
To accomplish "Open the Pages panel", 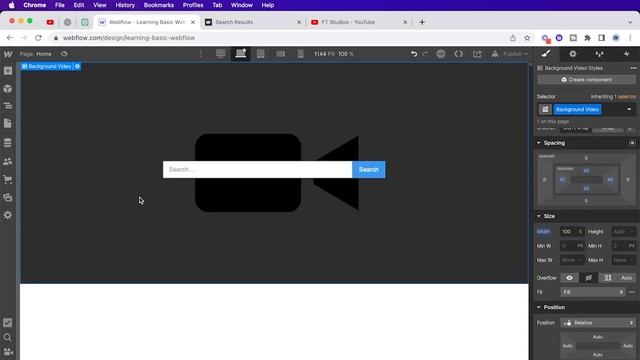I will [x=8, y=124].
